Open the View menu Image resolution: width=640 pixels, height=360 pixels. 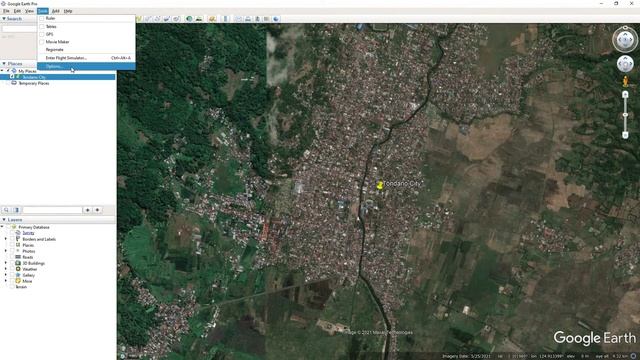point(29,11)
